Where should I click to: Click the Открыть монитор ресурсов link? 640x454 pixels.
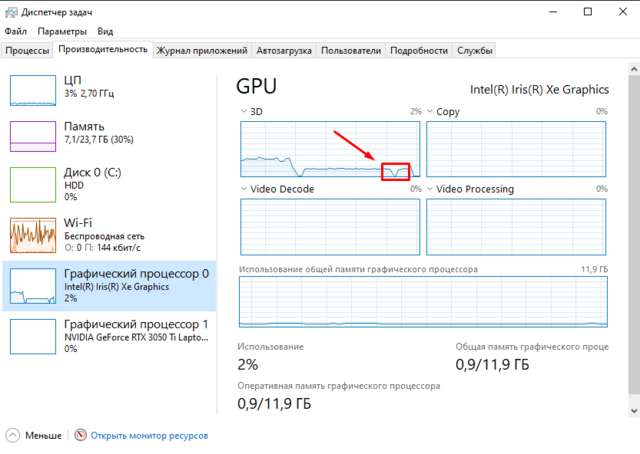click(x=149, y=436)
